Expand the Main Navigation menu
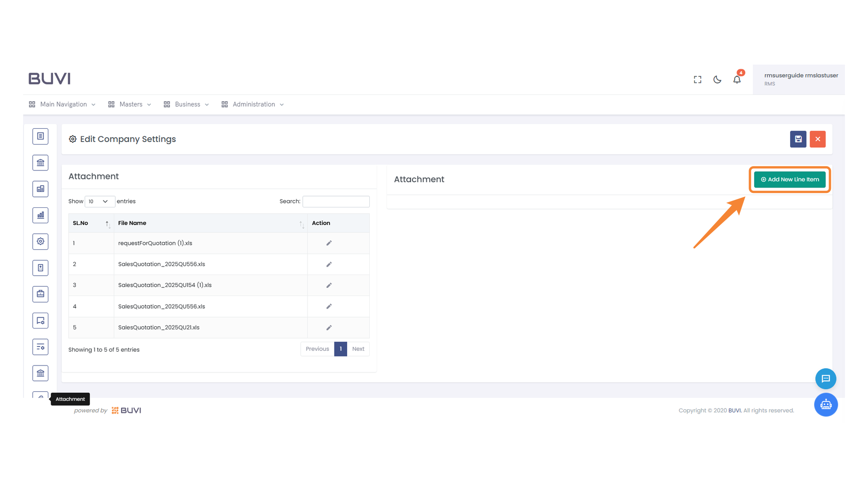The image size is (868, 488). click(62, 104)
